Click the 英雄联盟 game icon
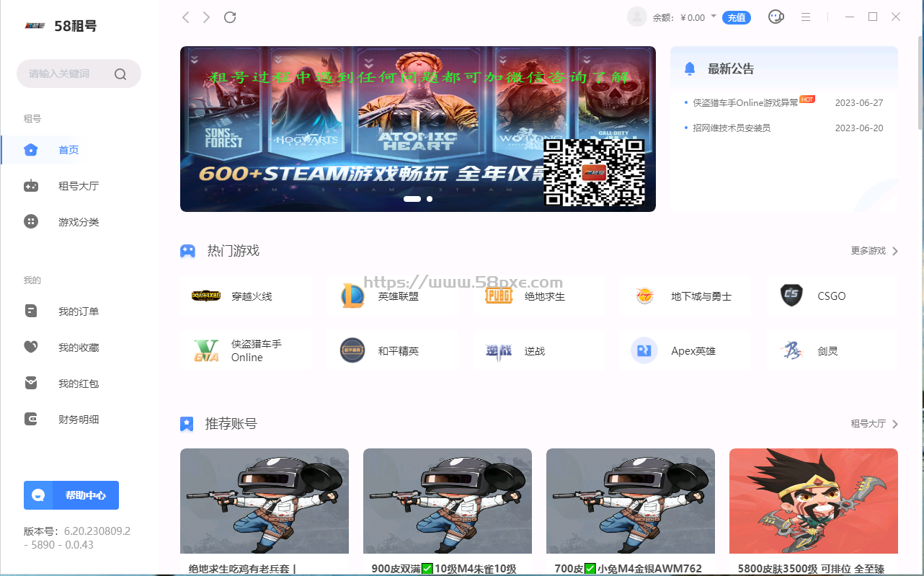Viewport: 924px width, 576px height. (x=352, y=296)
